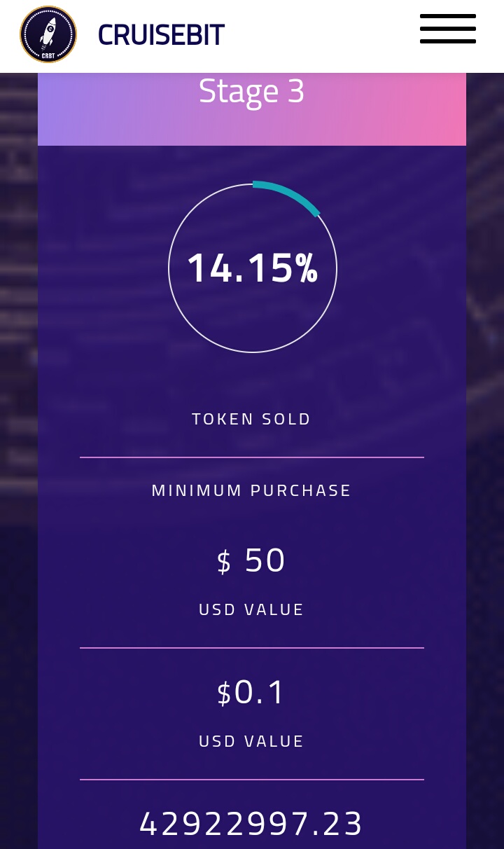This screenshot has height=849, width=504.
Task: Click the dollar sign before 50
Action: click(x=224, y=562)
